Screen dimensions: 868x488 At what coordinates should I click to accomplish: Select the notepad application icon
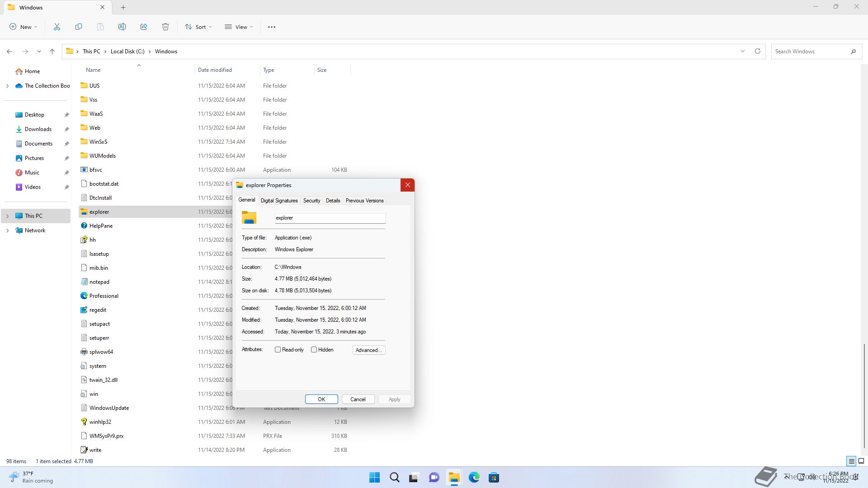[84, 282]
